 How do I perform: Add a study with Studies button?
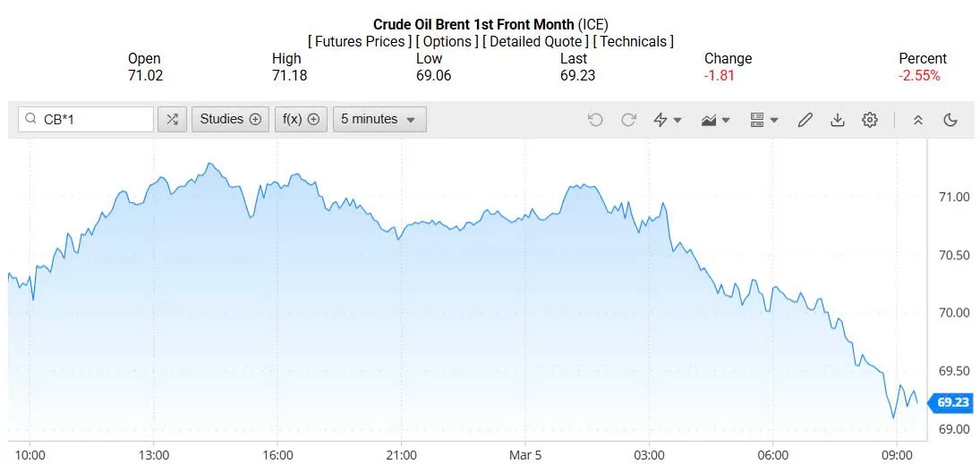[230, 119]
